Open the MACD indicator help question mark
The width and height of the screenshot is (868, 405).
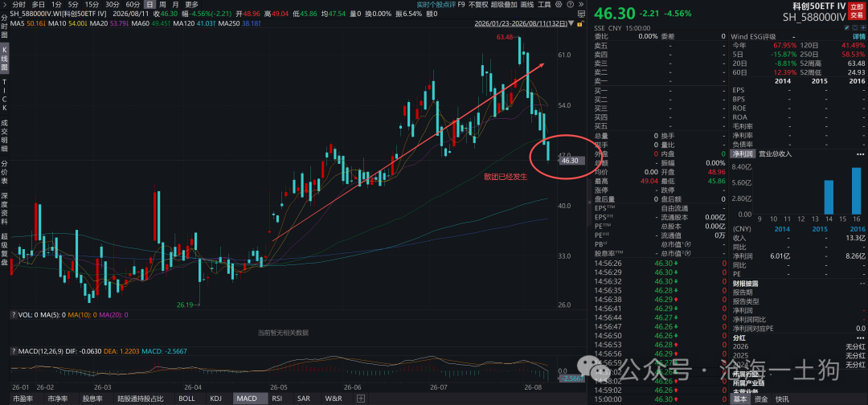[14, 351]
